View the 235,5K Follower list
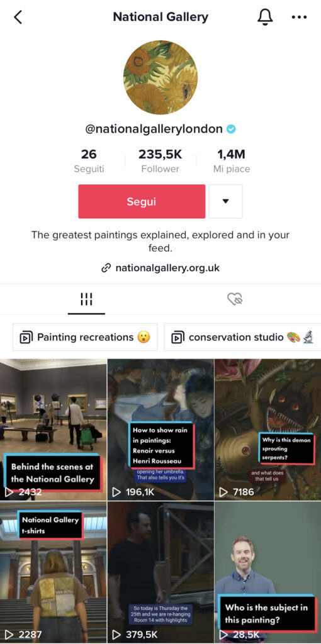 (x=160, y=161)
